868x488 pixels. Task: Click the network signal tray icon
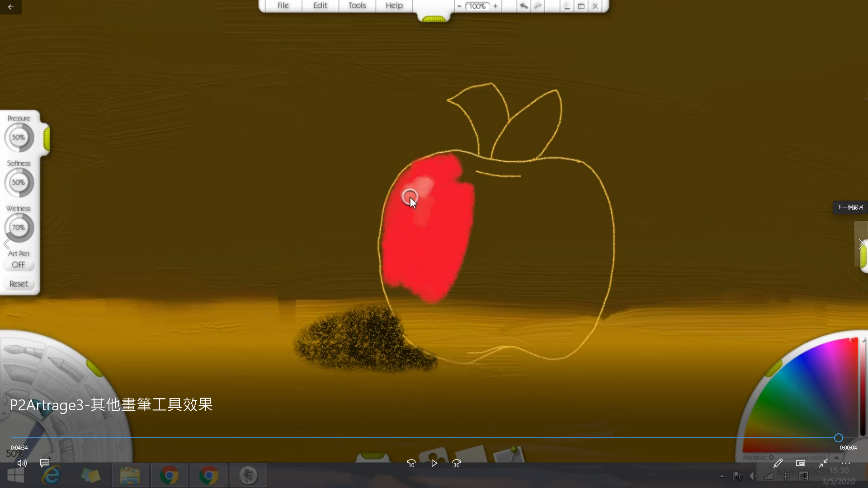click(768, 476)
